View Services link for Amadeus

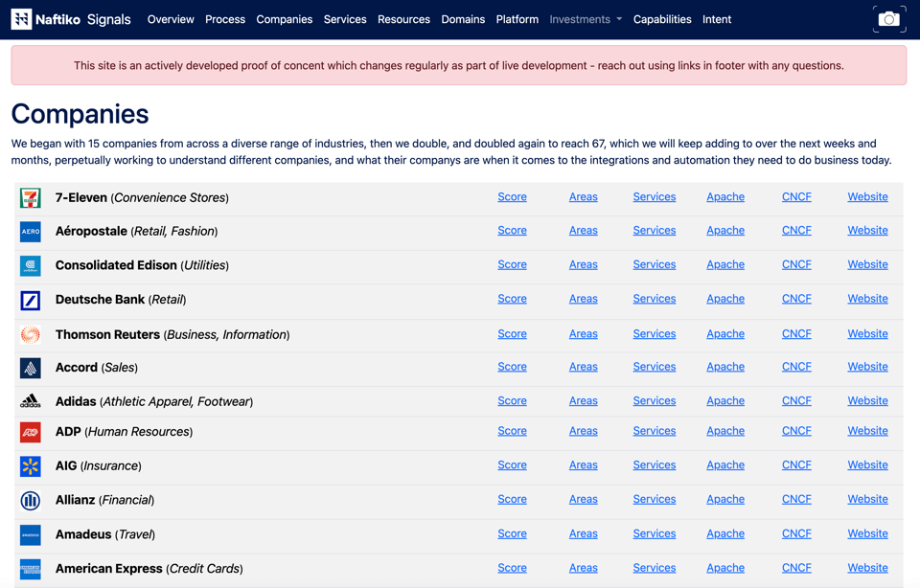pos(655,533)
